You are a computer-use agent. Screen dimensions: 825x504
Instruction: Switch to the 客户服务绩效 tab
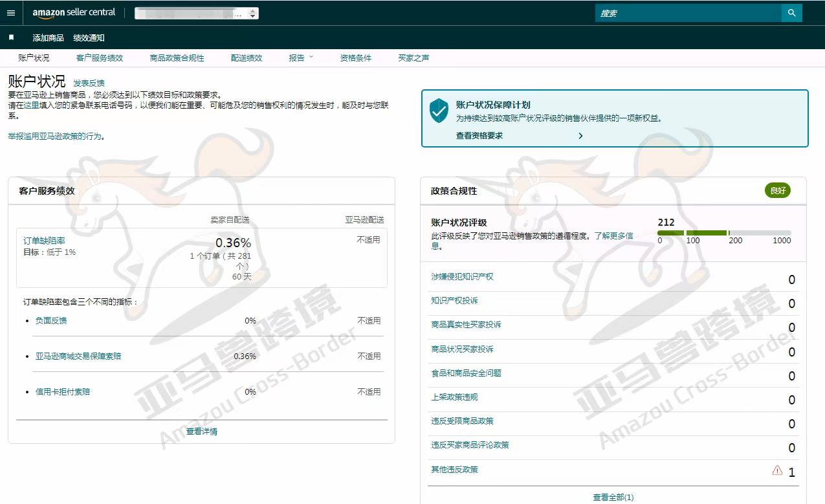click(x=100, y=58)
